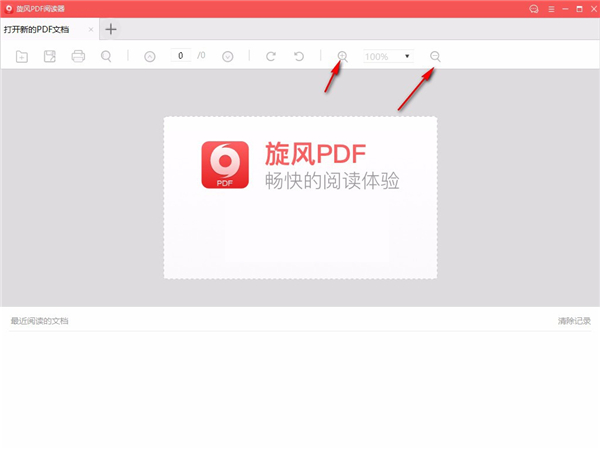This screenshot has height=450, width=600.
Task: Open the hamburger main menu
Action: tap(551, 9)
